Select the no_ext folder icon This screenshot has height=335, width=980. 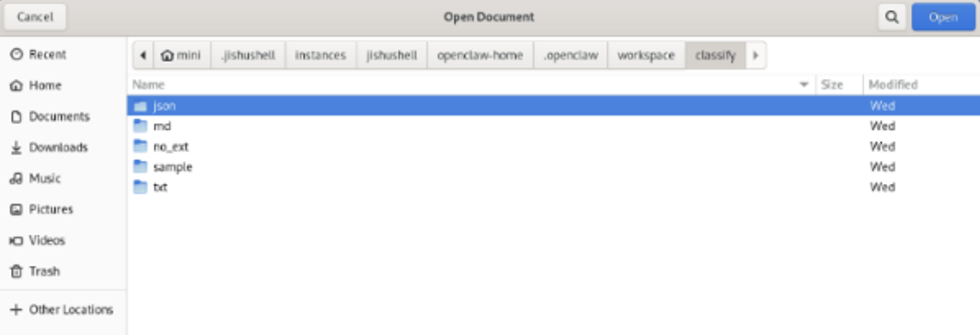pos(140,146)
